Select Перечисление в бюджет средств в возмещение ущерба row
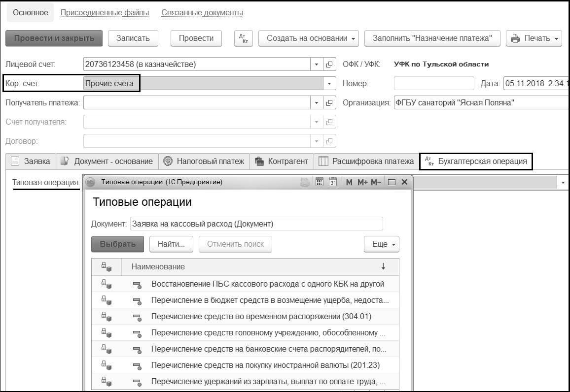The image size is (570, 392). pyautogui.click(x=246, y=300)
